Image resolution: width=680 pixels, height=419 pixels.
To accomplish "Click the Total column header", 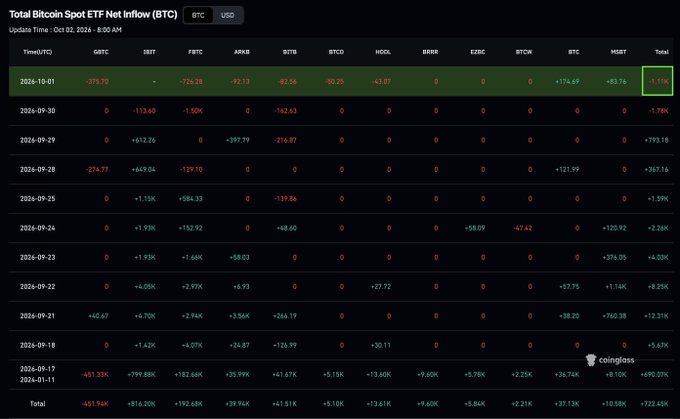I will click(x=662, y=52).
